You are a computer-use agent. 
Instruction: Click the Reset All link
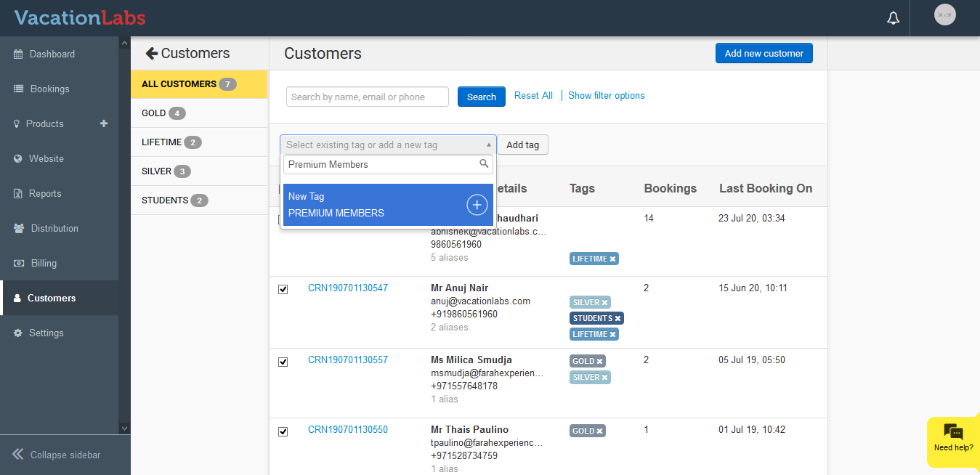533,95
